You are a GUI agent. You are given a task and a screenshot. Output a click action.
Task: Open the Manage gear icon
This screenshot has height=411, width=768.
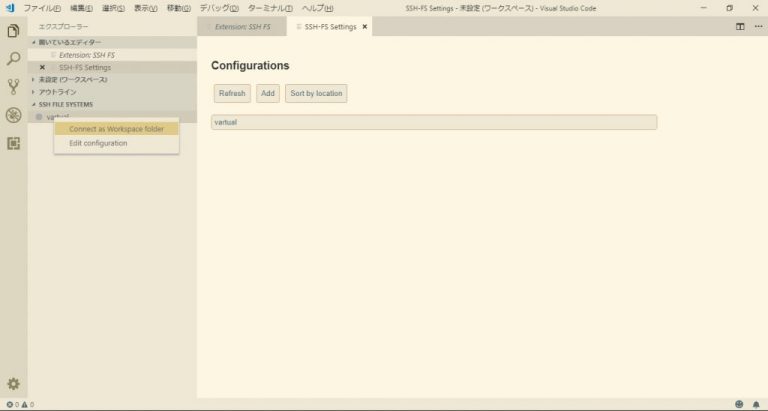click(13, 384)
